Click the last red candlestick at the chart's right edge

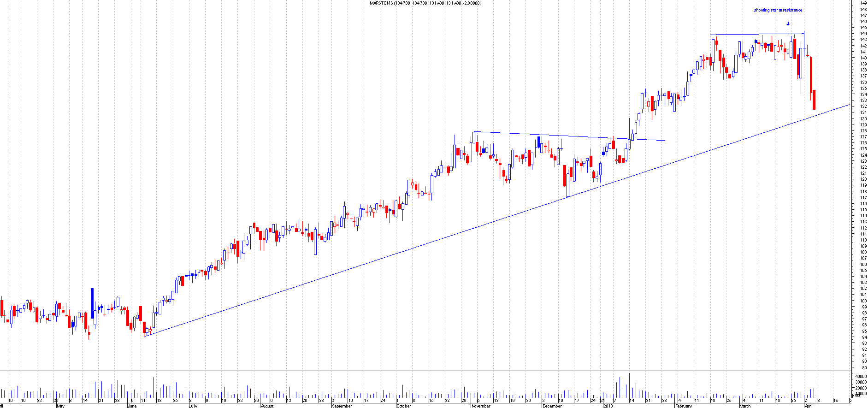[x=814, y=100]
